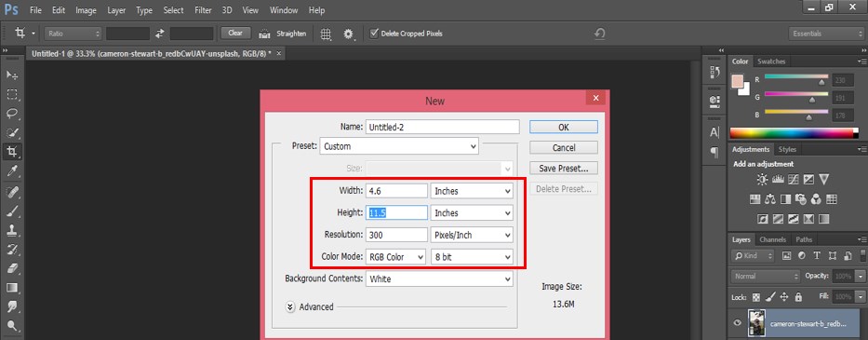Add a Black & White adjustment

[785, 198]
